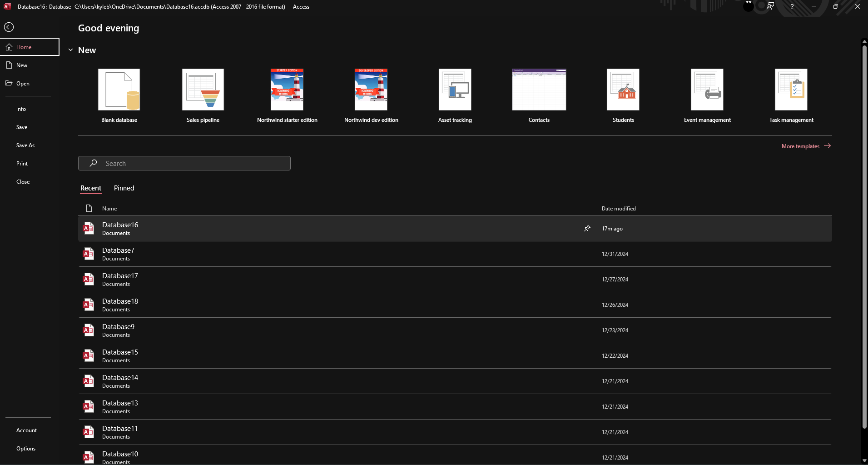Click the 12/23/2024 date for Database9
Viewport: 868px width, 465px height.
tap(615, 330)
